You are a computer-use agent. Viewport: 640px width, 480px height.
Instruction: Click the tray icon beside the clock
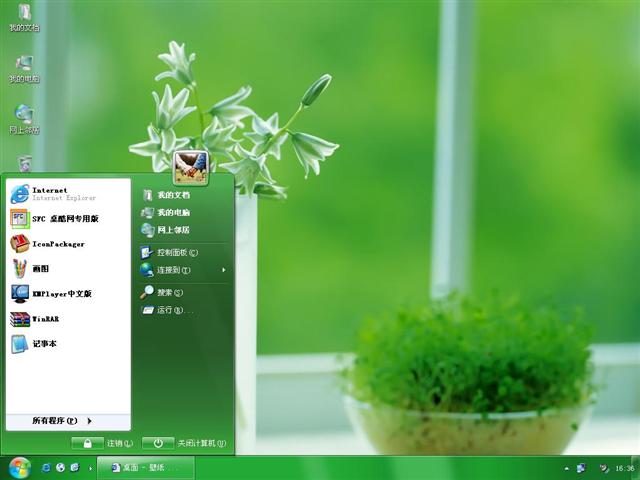point(604,468)
